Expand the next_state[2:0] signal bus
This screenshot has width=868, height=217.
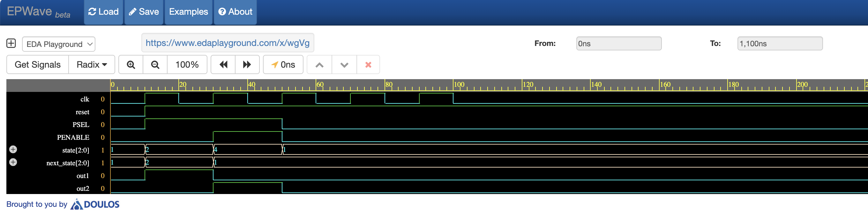pos(13,162)
